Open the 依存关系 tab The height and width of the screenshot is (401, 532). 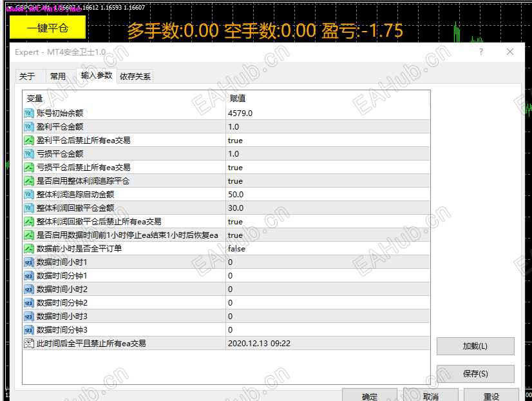(x=135, y=75)
